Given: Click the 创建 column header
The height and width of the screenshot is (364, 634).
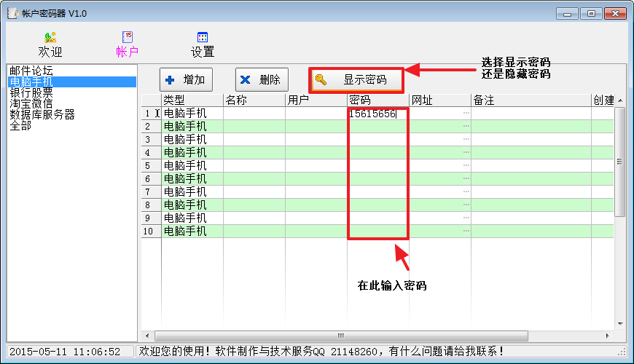Looking at the screenshot, I should (x=603, y=100).
